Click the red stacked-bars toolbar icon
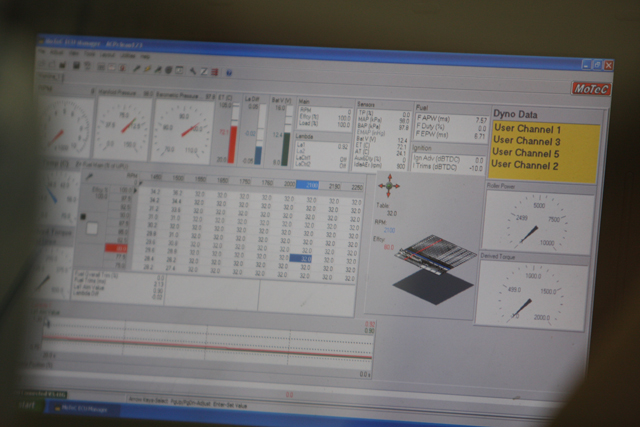 (x=214, y=72)
